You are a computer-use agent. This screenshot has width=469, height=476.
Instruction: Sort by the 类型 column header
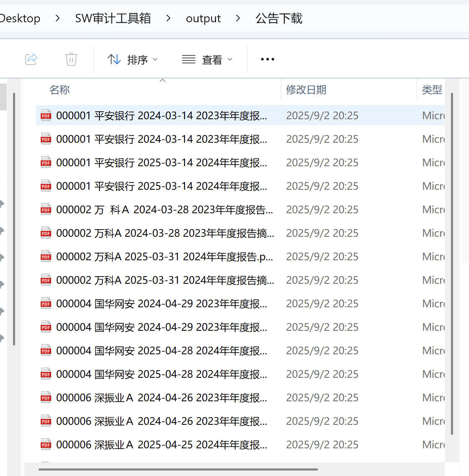[x=432, y=90]
